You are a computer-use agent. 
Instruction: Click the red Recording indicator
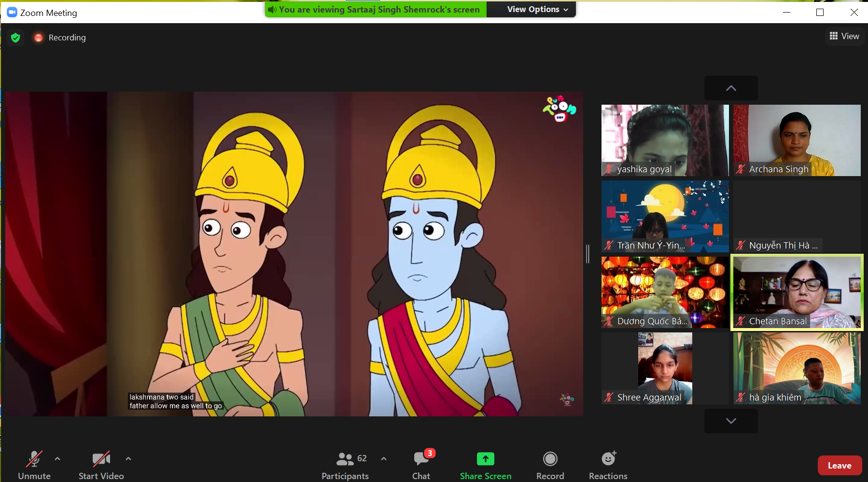pos(39,38)
